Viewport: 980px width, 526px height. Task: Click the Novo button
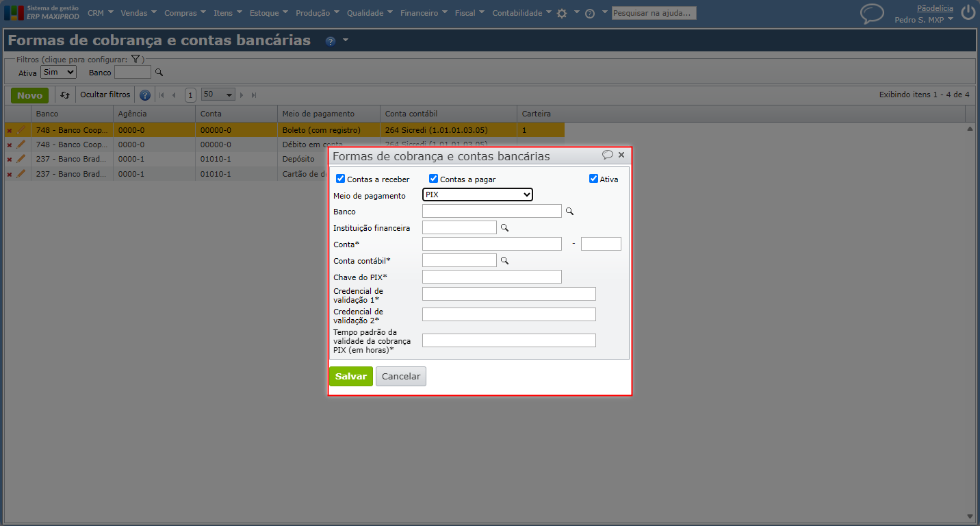tap(29, 95)
